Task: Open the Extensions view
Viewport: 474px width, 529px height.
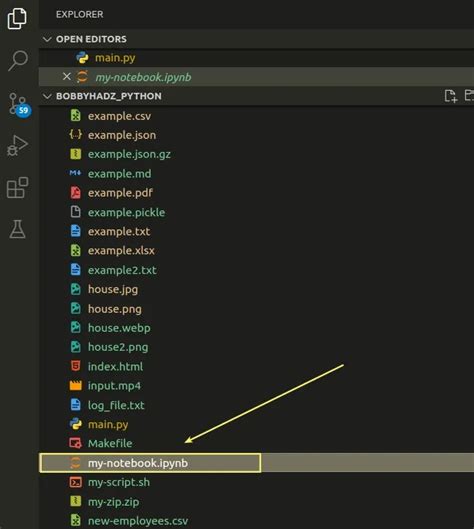Action: point(17,188)
